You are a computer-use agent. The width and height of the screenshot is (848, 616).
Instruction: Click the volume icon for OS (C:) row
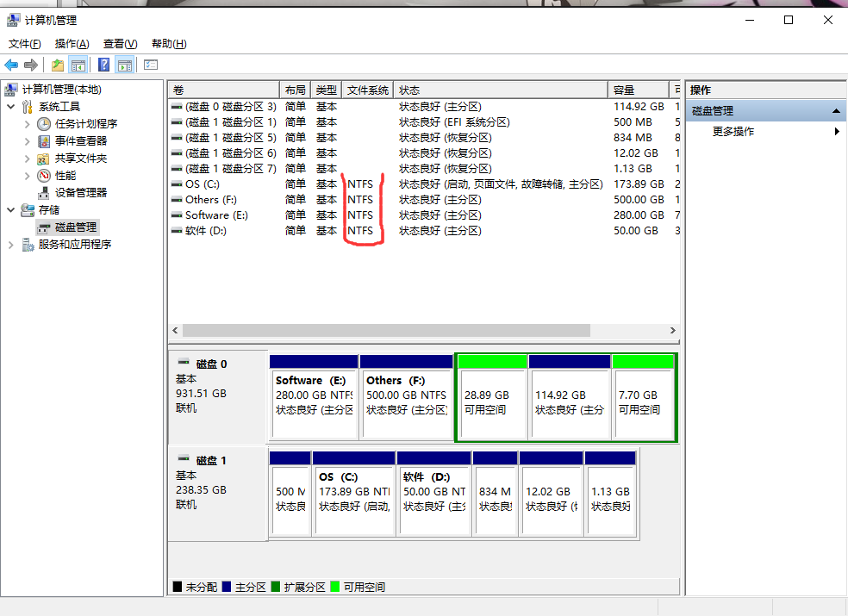coord(177,184)
